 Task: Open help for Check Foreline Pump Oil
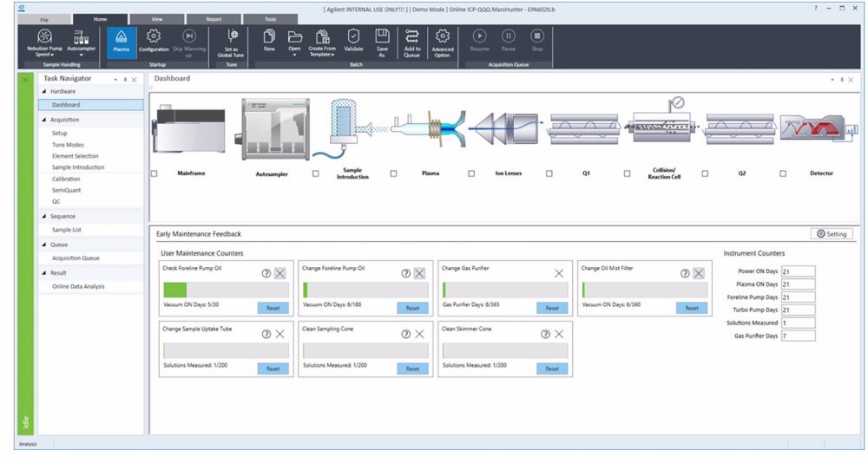click(266, 273)
